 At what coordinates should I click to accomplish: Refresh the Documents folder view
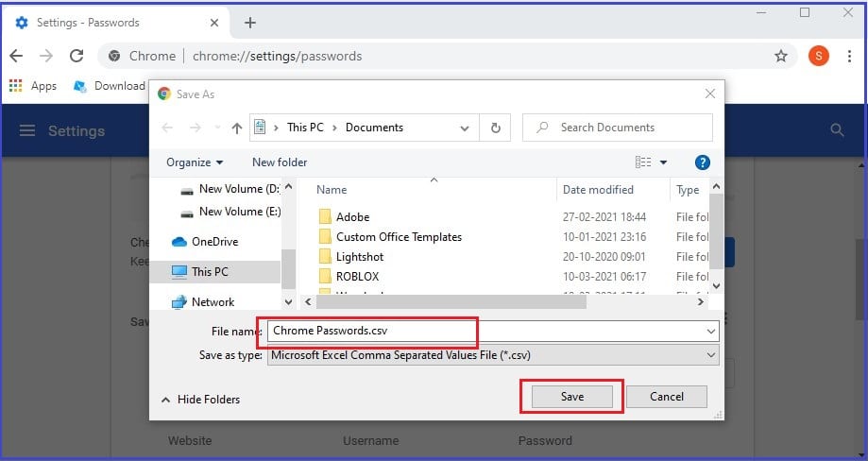pos(496,128)
